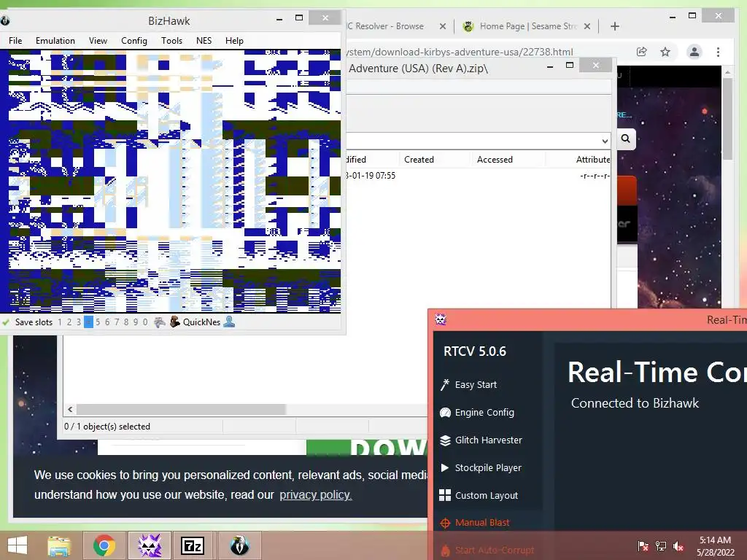This screenshot has height=560, width=747.
Task: Open BizHawk Help menu
Action: point(234,41)
